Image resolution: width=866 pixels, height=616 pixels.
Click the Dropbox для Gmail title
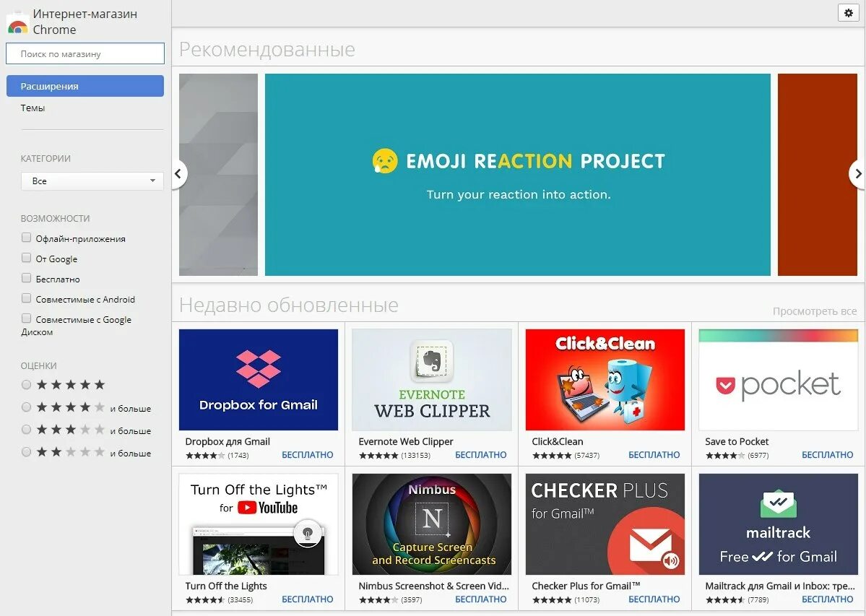(228, 441)
